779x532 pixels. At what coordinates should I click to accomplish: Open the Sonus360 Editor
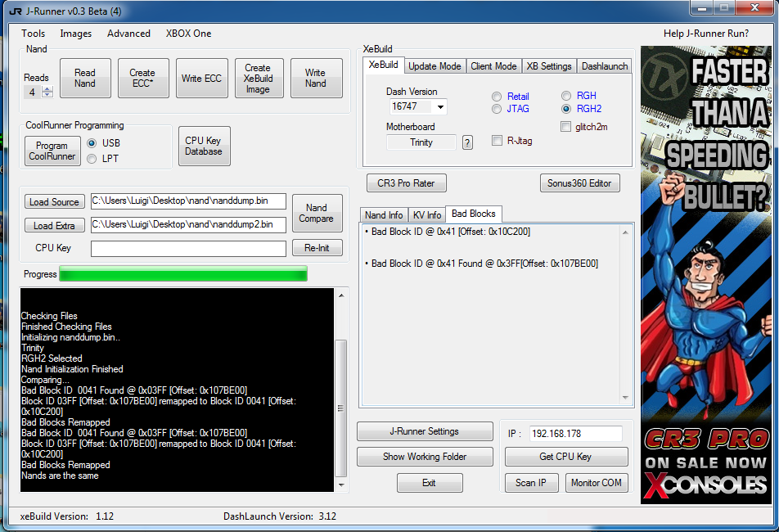579,183
